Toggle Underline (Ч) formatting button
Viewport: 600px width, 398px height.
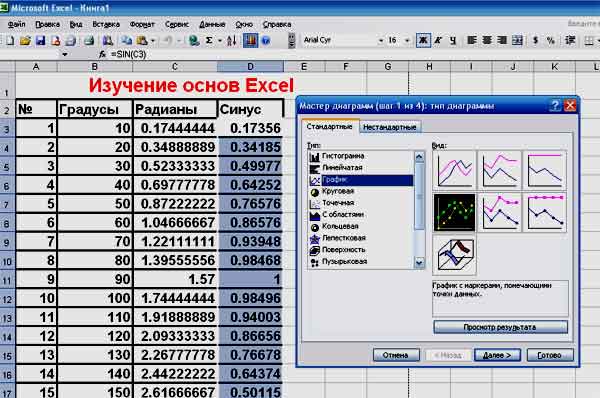click(x=453, y=40)
